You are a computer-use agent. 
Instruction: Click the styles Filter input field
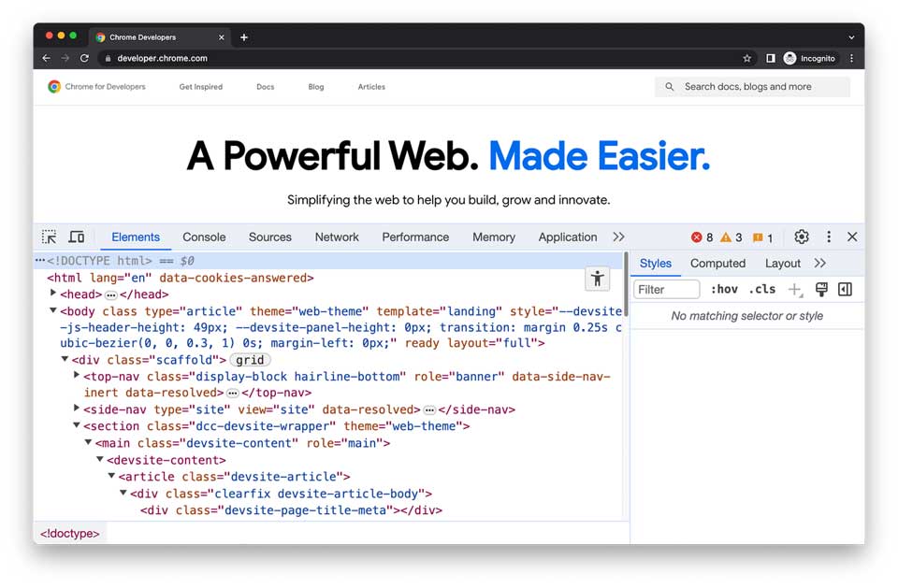[667, 290]
